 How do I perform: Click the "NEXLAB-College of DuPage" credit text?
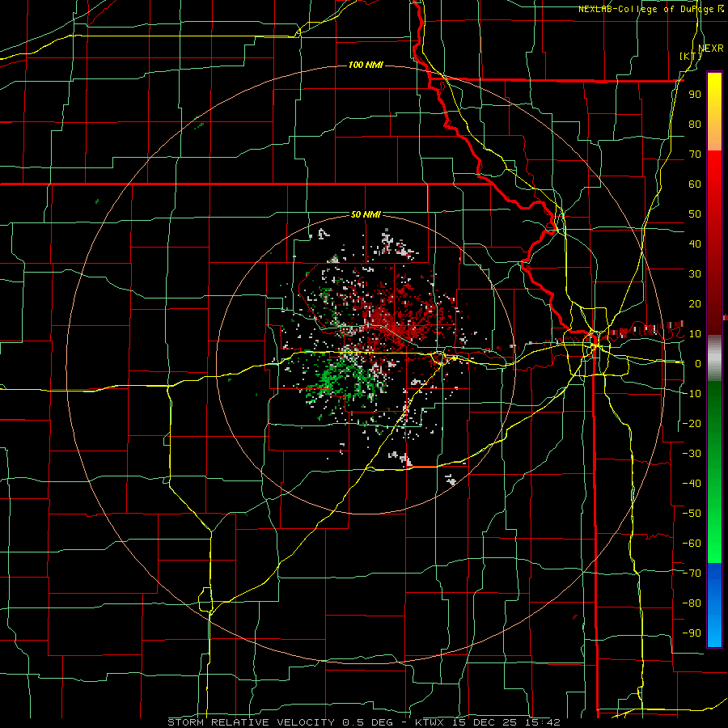click(x=645, y=9)
